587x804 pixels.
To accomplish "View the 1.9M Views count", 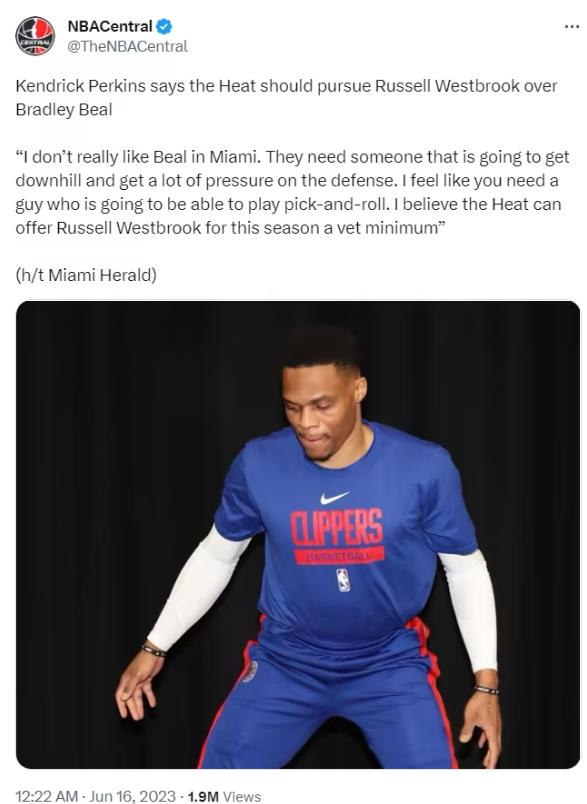I will click(x=224, y=796).
